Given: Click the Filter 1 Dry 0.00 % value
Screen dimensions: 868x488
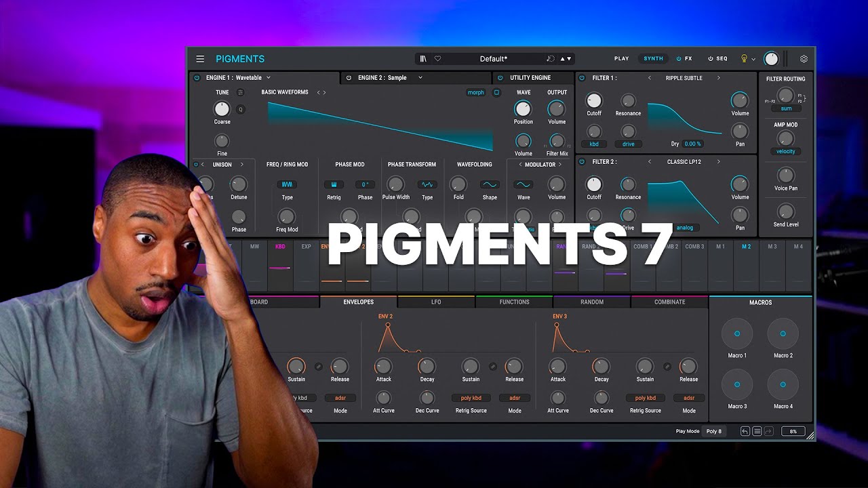Looking at the screenshot, I should (692, 144).
